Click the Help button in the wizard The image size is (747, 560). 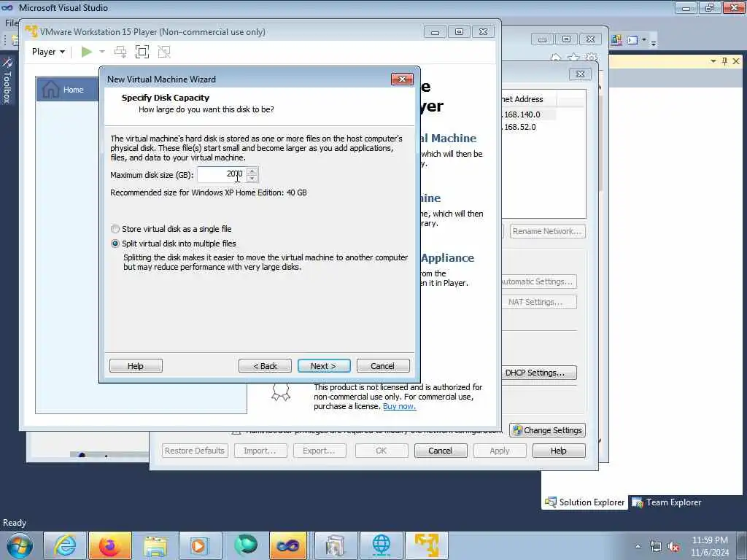click(136, 366)
